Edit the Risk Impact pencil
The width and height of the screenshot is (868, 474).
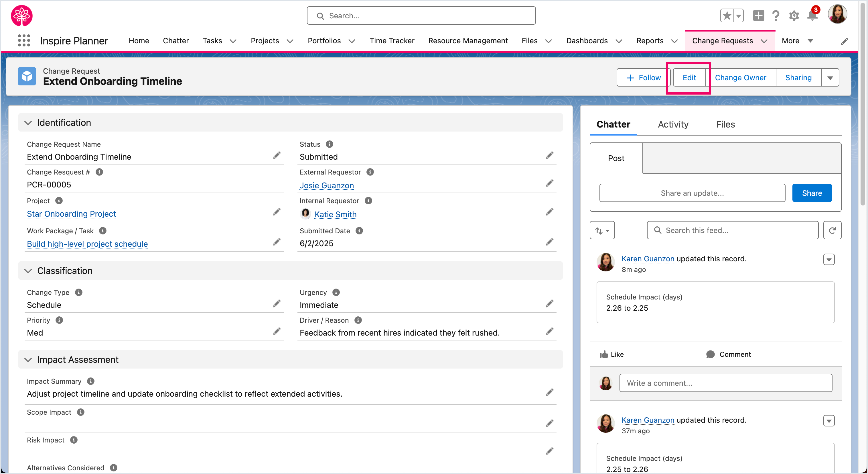coord(550,451)
